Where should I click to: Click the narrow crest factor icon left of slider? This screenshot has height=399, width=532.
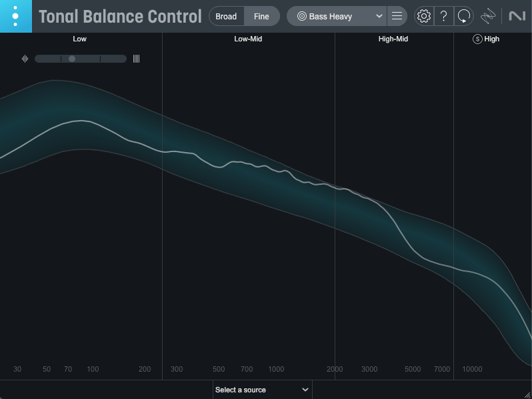[25, 59]
